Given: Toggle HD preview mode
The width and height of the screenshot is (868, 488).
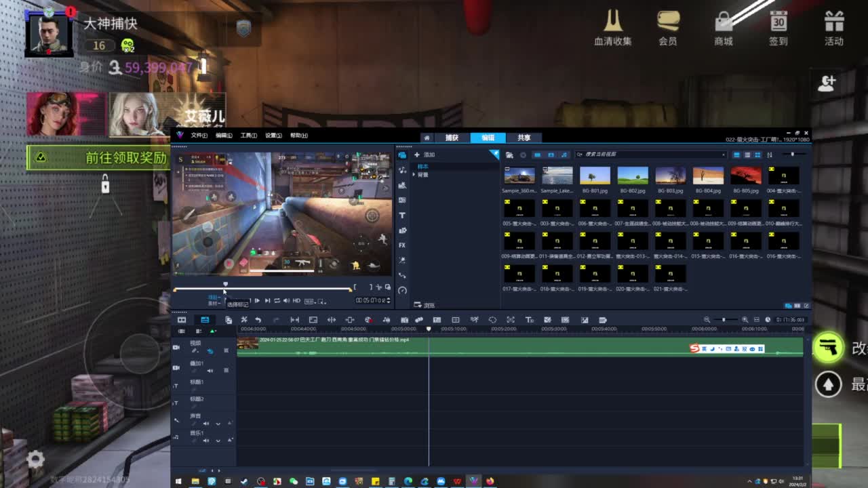Looking at the screenshot, I should pos(296,300).
